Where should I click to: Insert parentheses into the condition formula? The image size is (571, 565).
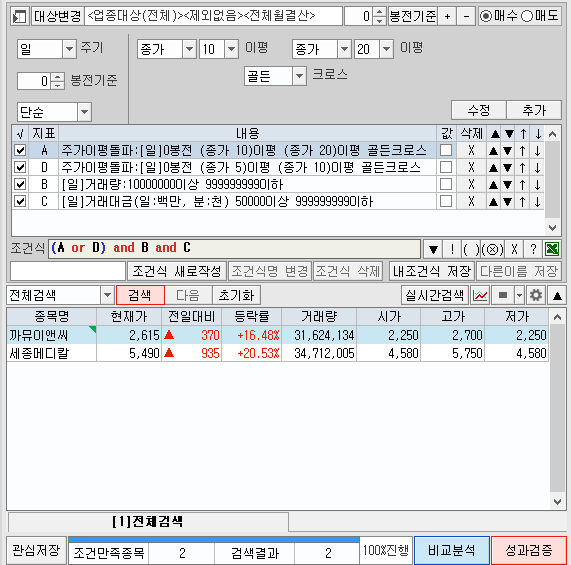[471, 249]
